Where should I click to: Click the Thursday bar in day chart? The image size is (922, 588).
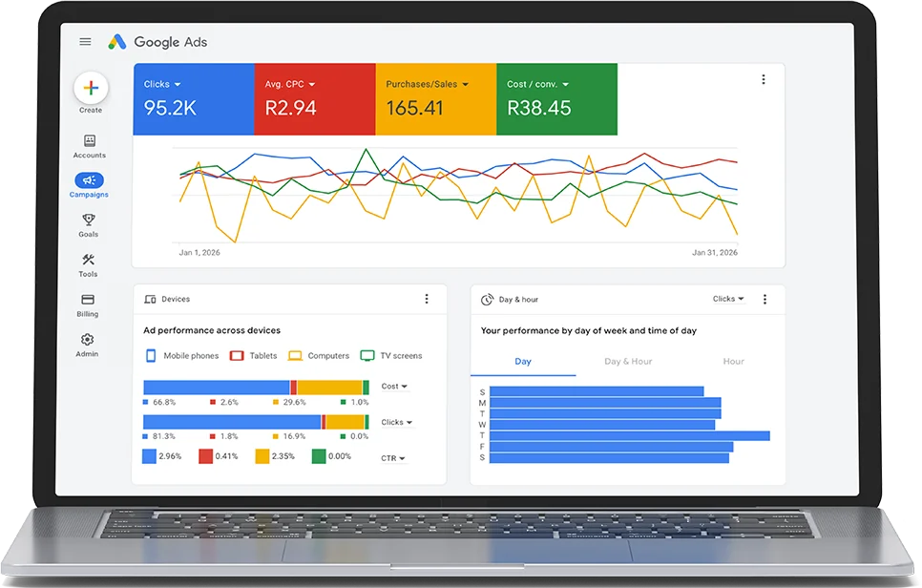click(630, 435)
